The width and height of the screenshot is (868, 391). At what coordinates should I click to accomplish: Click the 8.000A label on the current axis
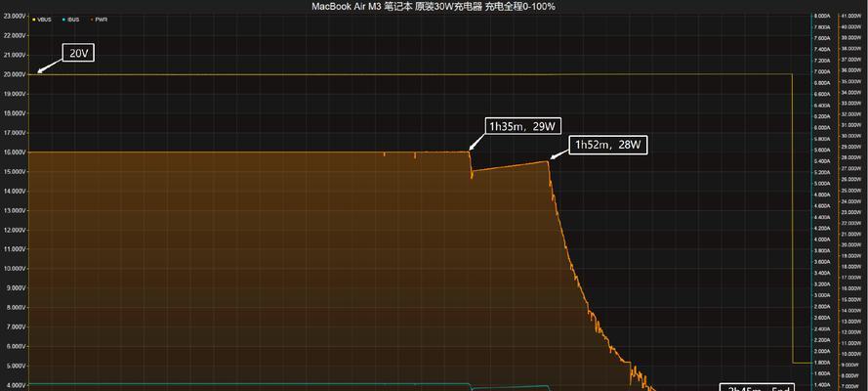822,16
